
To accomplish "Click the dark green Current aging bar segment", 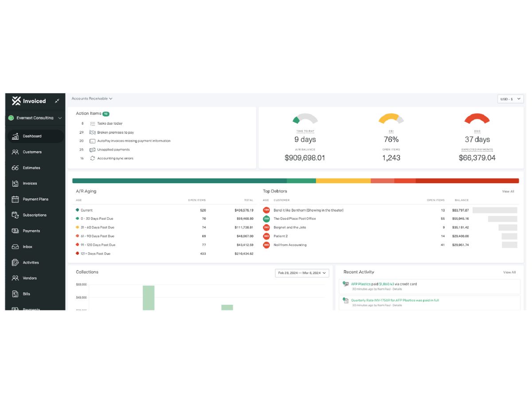I will point(180,181).
